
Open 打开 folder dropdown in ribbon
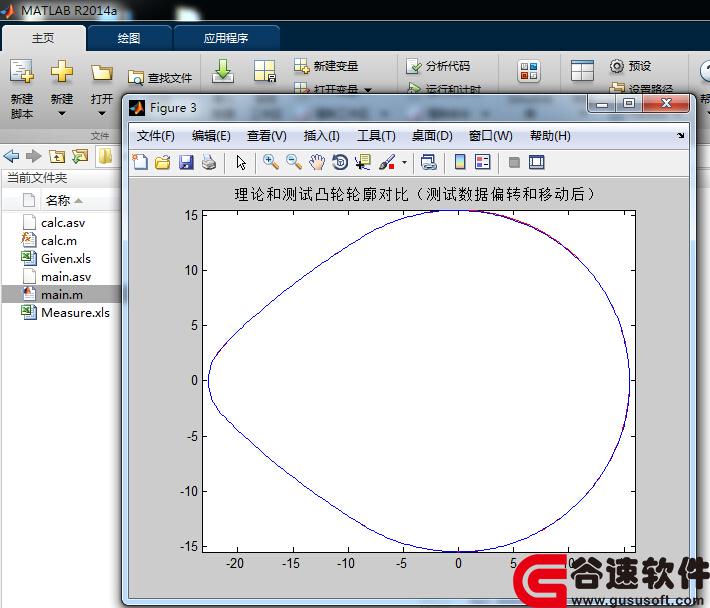101,89
